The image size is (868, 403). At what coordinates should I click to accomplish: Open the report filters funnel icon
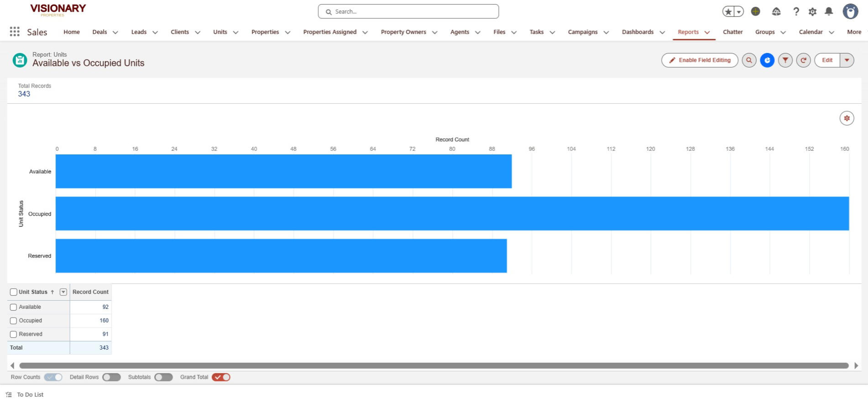point(785,60)
